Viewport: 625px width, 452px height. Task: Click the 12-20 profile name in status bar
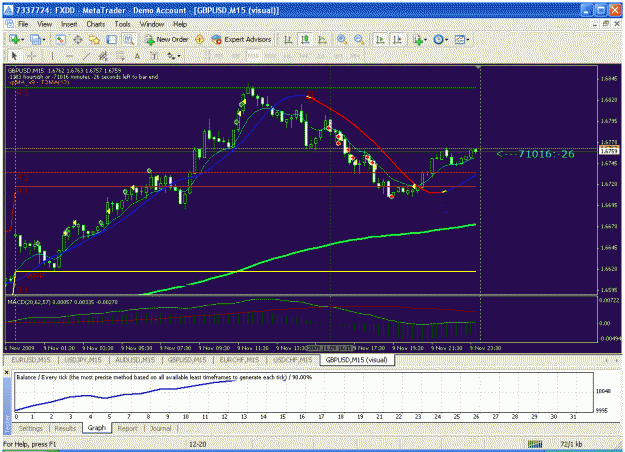(x=198, y=444)
